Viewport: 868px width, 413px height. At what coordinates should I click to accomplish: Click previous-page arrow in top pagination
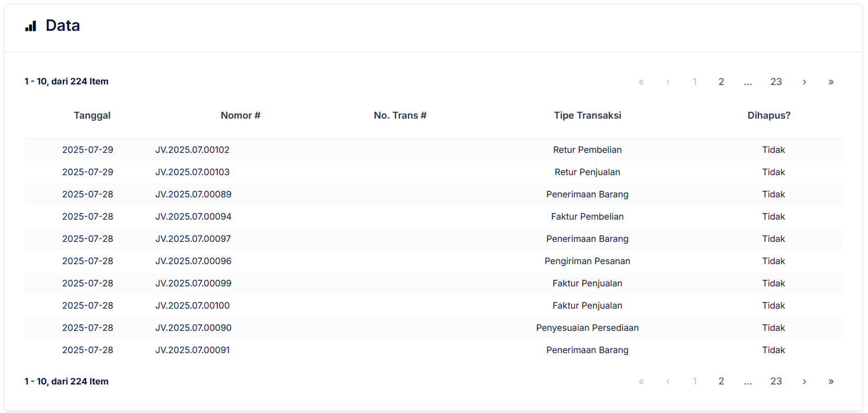[x=668, y=82]
